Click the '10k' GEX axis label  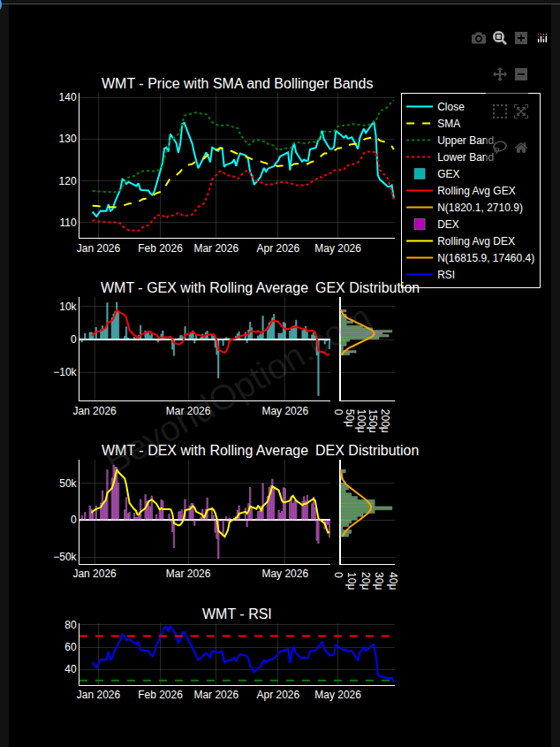68,307
